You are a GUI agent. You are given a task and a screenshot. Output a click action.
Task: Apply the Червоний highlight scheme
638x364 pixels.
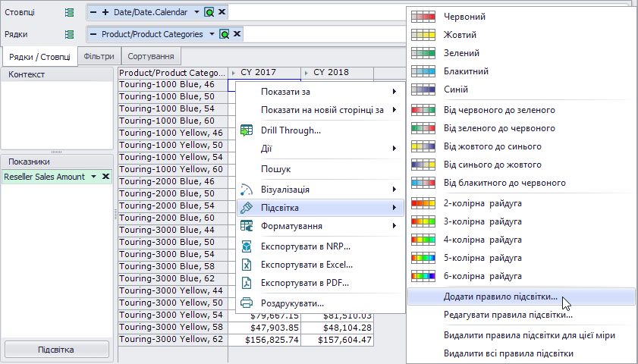[x=521, y=17]
